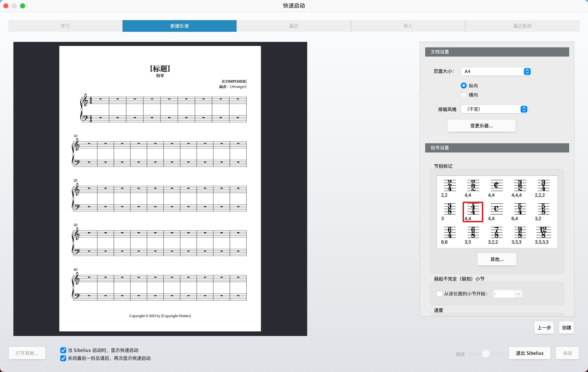Image resolution: width=588 pixels, height=372 pixels.
Task: Choose the cut time signature symbol
Action: click(x=496, y=189)
